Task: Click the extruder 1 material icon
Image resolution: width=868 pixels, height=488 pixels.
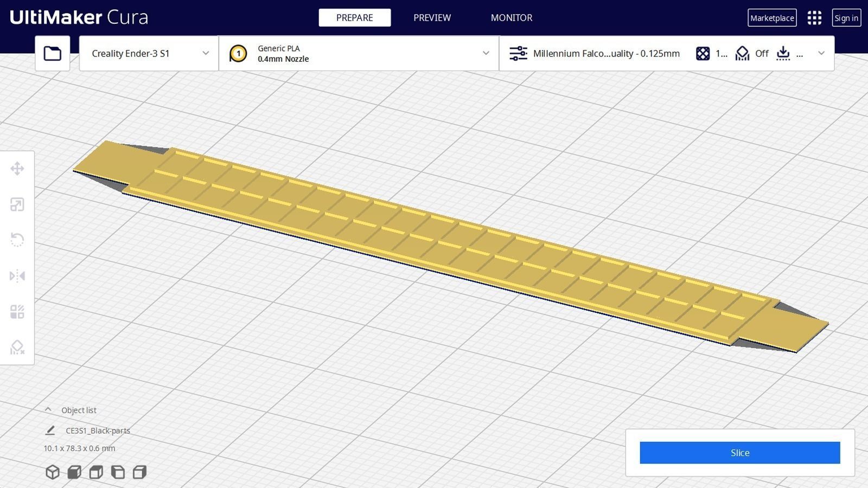Action: [238, 53]
